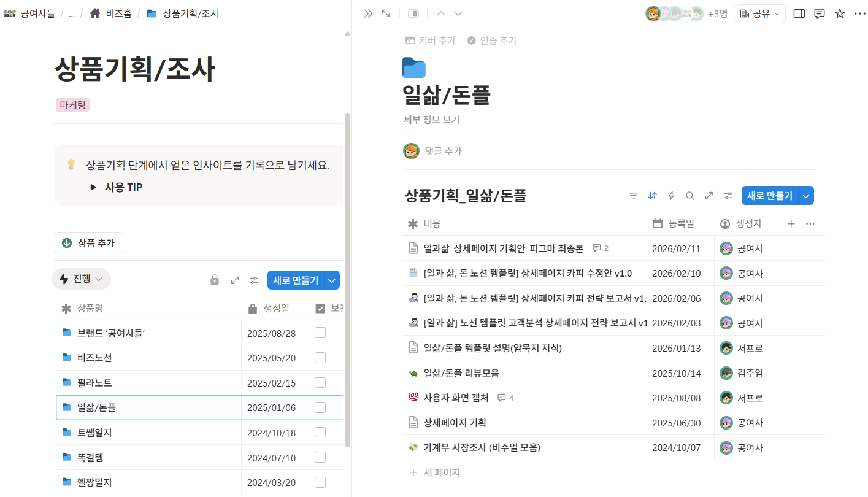Open automations lightning icon in 상품기획_일삶/돈플 toolbar

[672, 196]
